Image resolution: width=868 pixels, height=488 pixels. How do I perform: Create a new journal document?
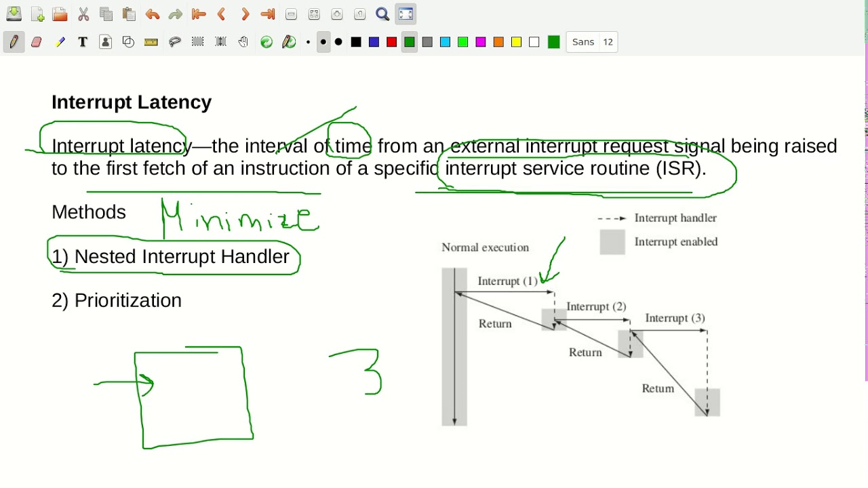pyautogui.click(x=37, y=14)
